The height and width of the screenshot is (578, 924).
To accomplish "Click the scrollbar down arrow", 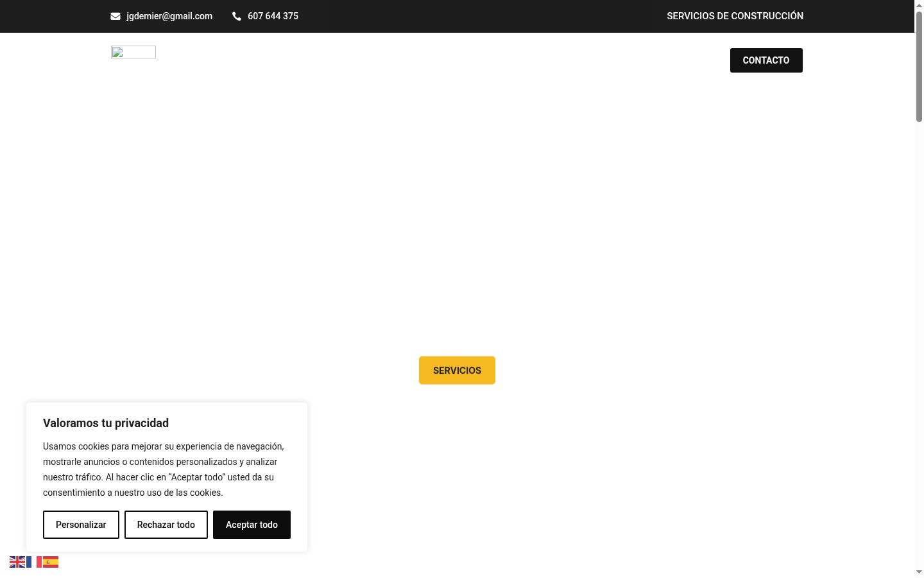I will point(919,572).
